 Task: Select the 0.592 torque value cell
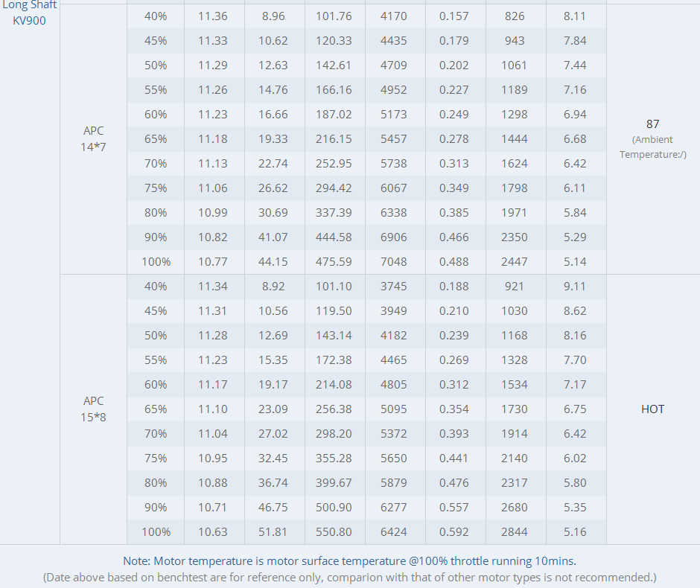pos(454,532)
